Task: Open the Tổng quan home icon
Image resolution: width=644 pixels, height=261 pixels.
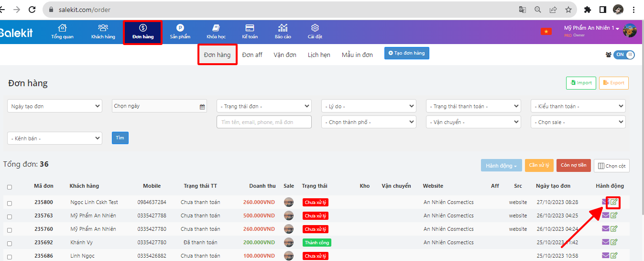Action: (x=62, y=28)
